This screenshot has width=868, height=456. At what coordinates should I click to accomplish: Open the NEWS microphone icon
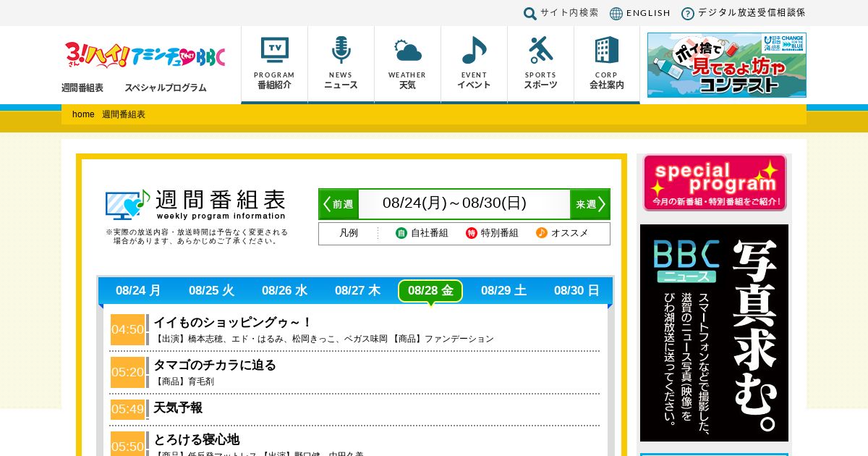click(x=341, y=50)
